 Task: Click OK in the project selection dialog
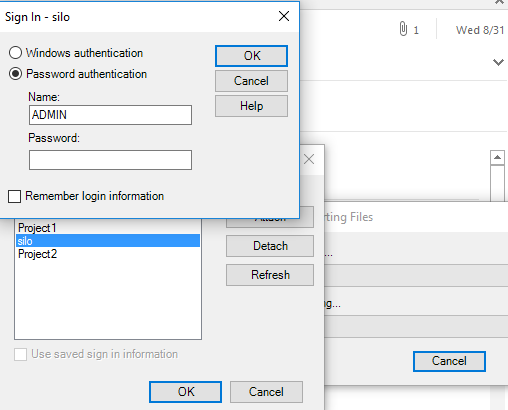(x=186, y=392)
